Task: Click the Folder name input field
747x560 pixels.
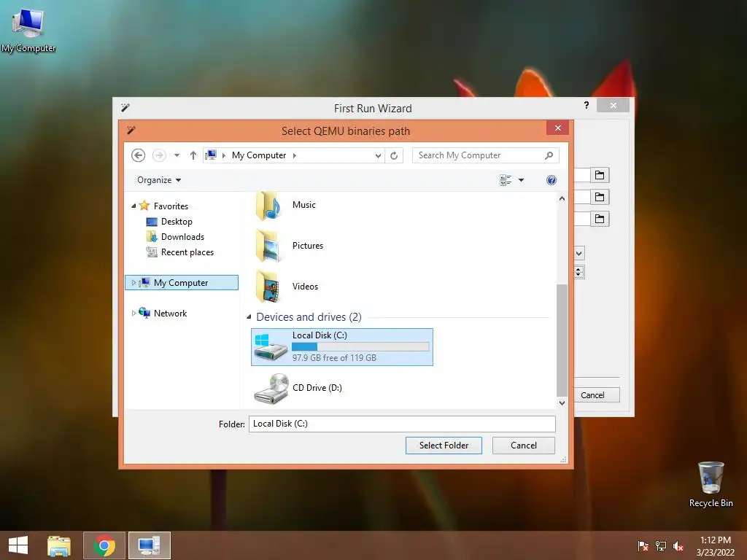Action: (402, 424)
